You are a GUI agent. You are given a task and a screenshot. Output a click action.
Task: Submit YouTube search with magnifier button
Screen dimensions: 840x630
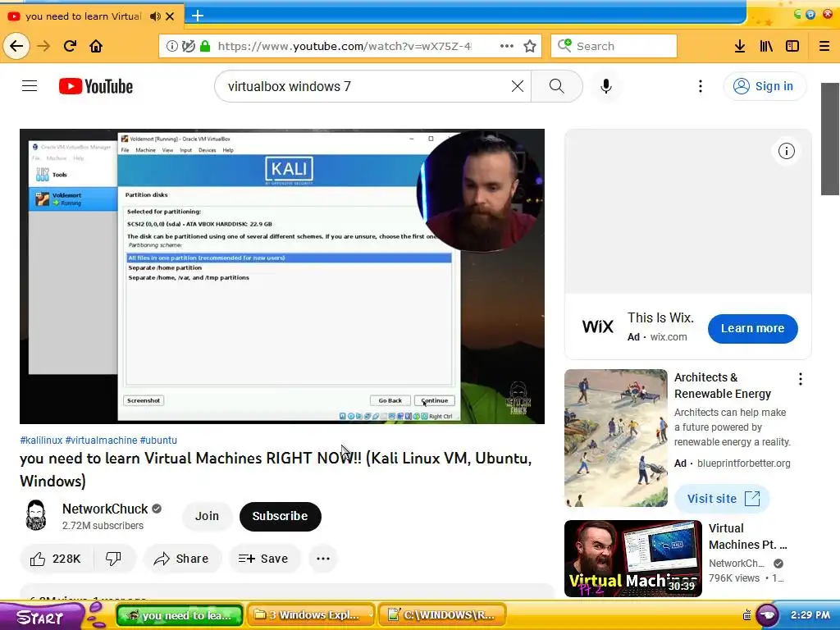557,86
